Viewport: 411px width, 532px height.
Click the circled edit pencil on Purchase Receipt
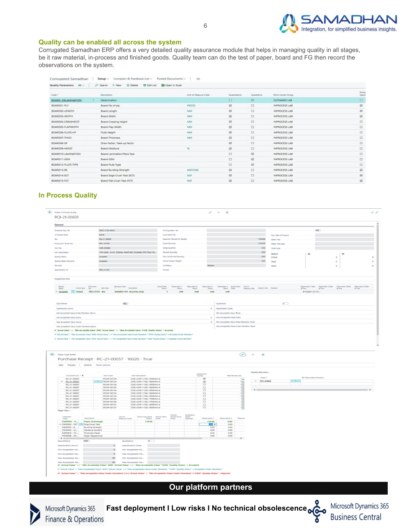(x=242, y=355)
